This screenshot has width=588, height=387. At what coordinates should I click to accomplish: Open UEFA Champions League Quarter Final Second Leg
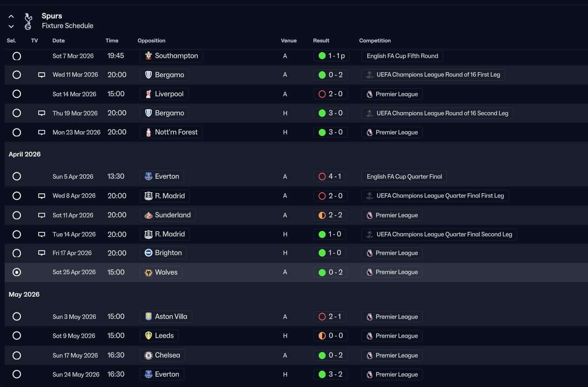pos(439,234)
